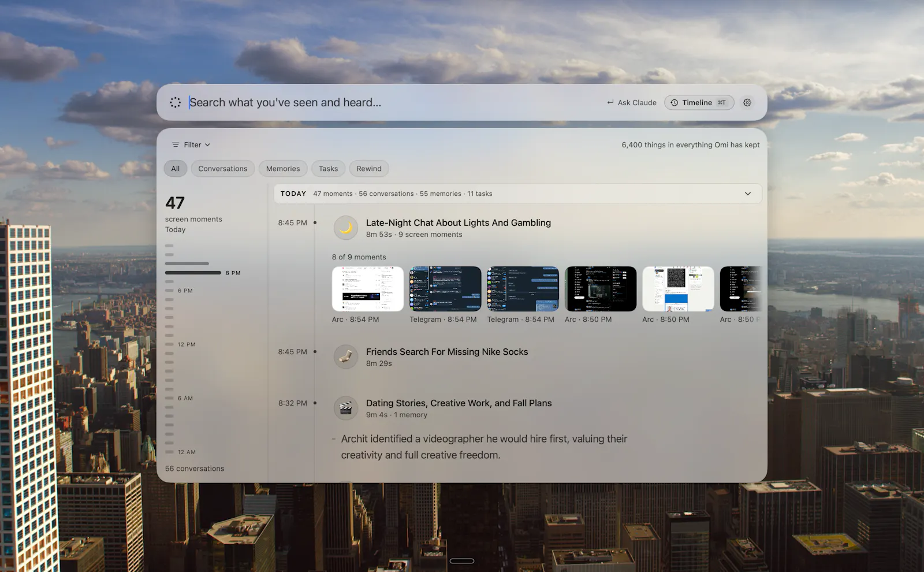
Task: Expand Friends Search For Missing Nike Socks
Action: point(447,352)
